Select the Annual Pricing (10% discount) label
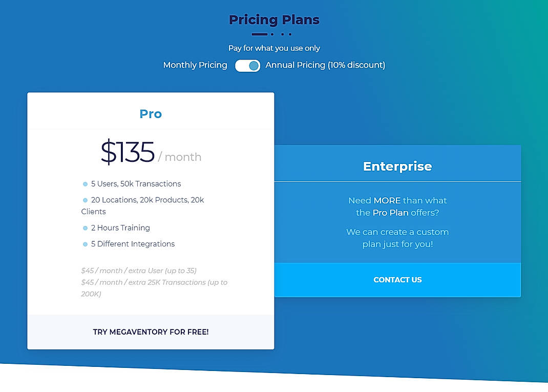 coord(325,65)
